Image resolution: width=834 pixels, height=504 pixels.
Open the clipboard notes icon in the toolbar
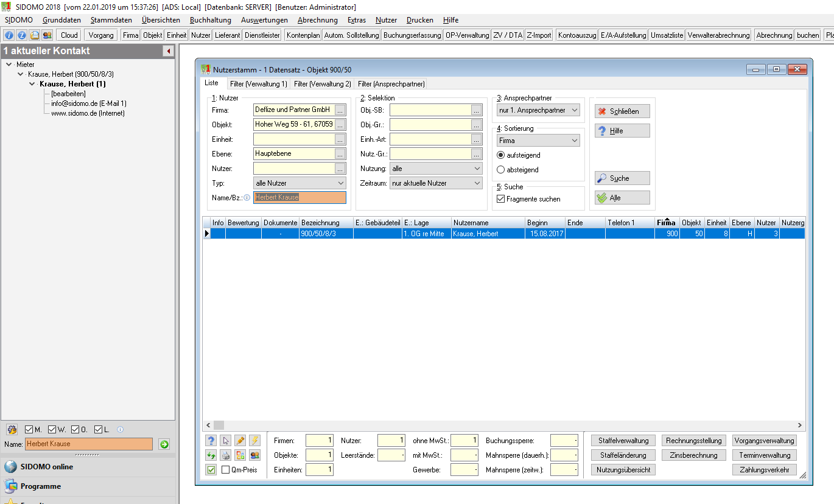coord(35,35)
